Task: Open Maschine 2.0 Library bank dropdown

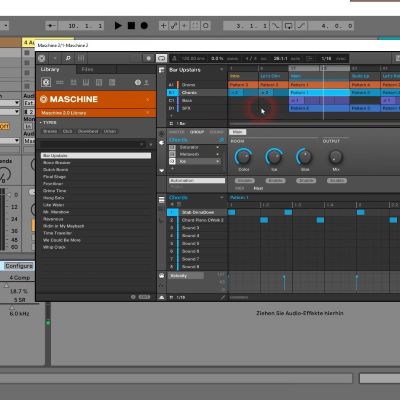Action: click(96, 113)
